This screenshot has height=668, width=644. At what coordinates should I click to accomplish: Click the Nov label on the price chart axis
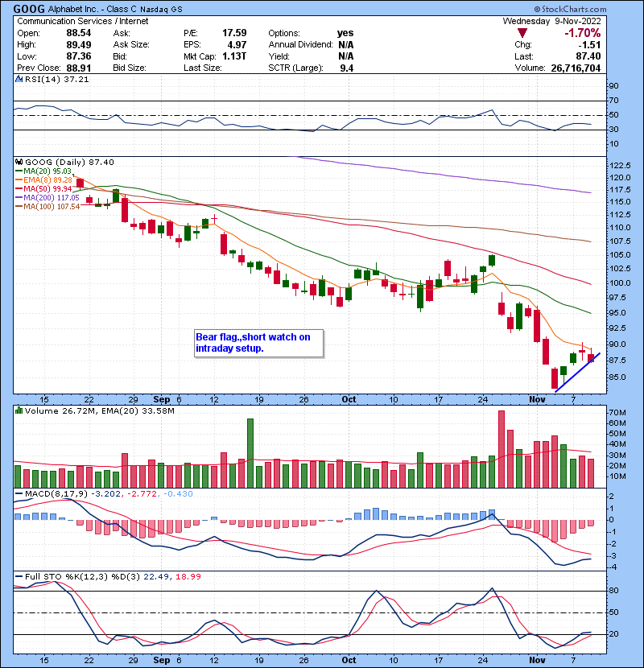537,400
